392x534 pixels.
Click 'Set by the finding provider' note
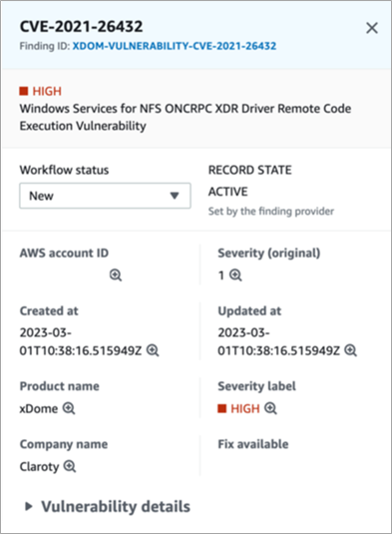pyautogui.click(x=271, y=212)
